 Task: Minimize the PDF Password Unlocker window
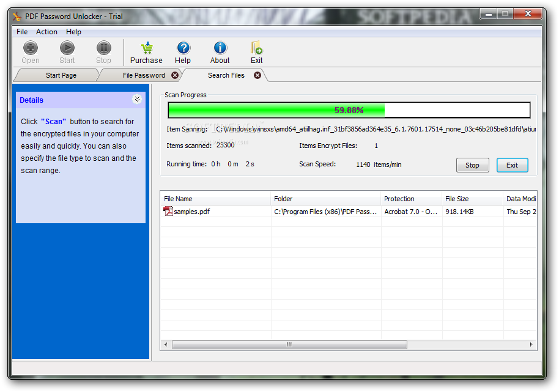click(x=489, y=14)
